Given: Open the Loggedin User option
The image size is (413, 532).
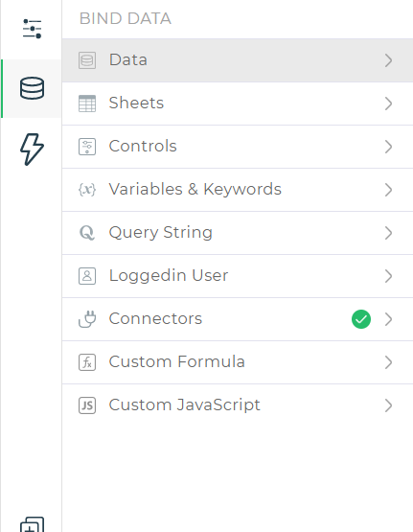Looking at the screenshot, I should click(238, 276).
